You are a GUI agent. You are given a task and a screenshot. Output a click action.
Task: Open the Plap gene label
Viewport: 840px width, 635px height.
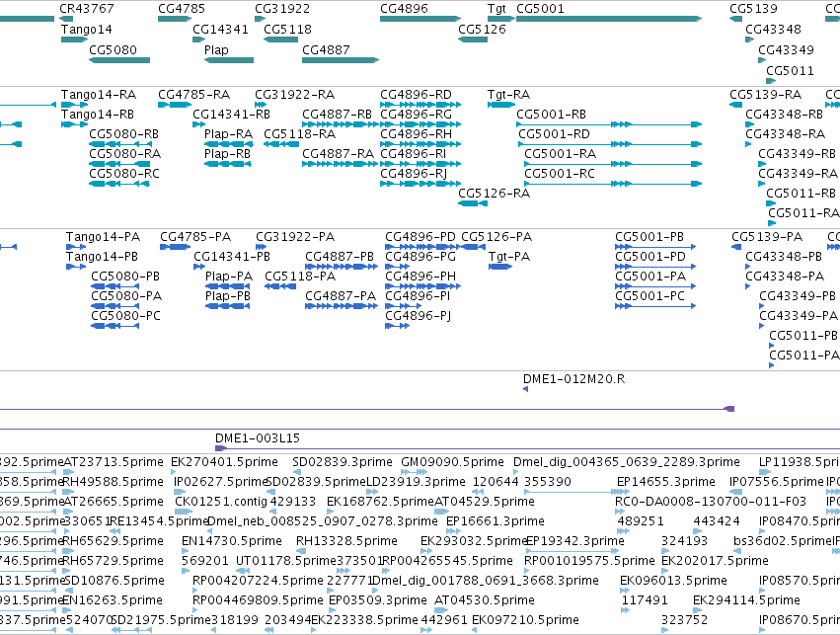216,49
